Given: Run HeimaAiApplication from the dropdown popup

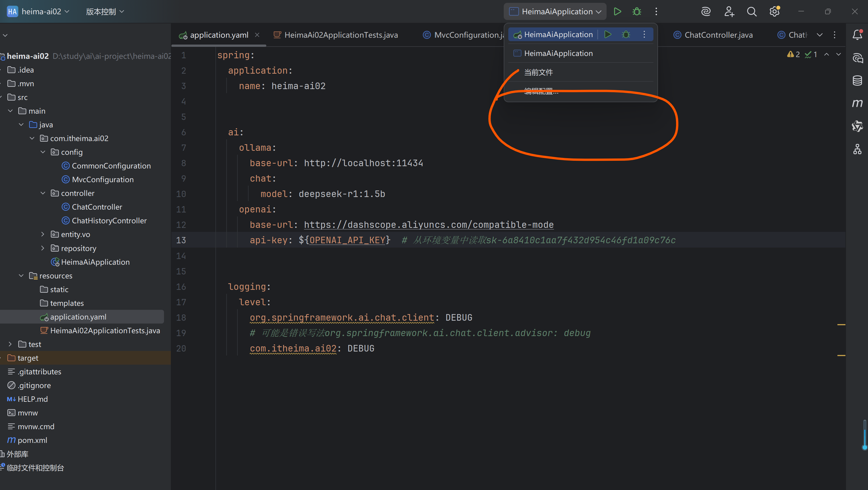Looking at the screenshot, I should 607,34.
